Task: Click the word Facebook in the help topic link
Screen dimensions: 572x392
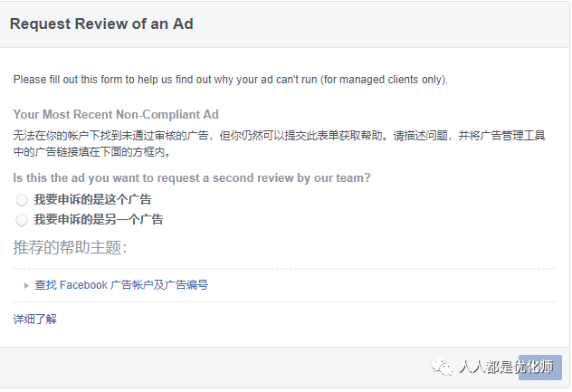Action: click(x=83, y=284)
